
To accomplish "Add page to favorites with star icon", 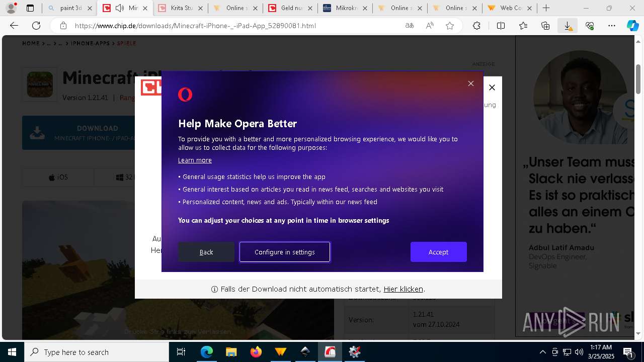I will pyautogui.click(x=450, y=26).
